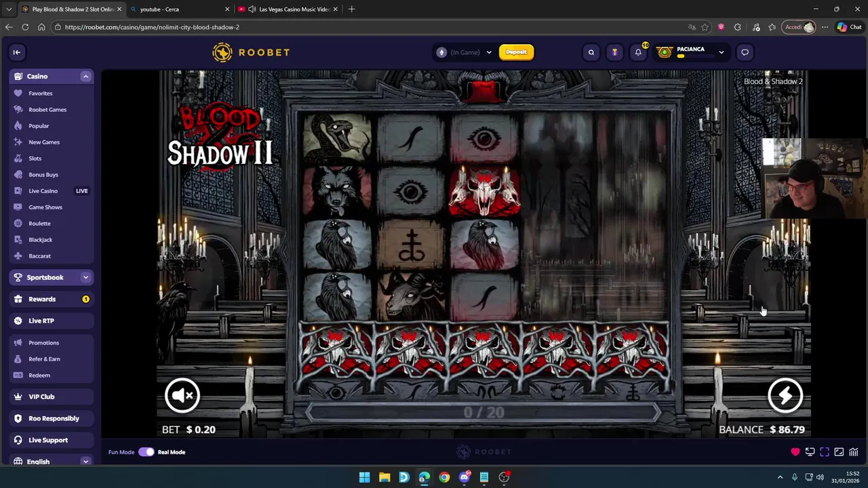The image size is (868, 488).
Task: Select Real Mode label
Action: click(x=172, y=452)
